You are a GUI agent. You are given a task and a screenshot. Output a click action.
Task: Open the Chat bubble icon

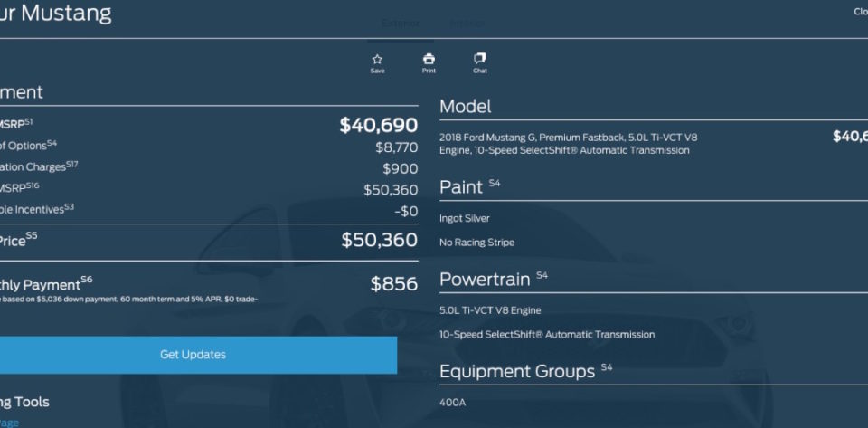tap(480, 59)
